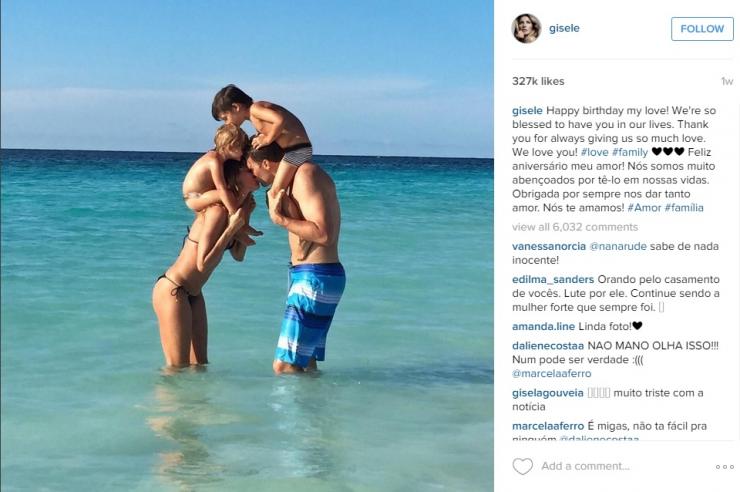The width and height of the screenshot is (740, 492).
Task: Open amanda.line commenter profile
Action: (543, 326)
